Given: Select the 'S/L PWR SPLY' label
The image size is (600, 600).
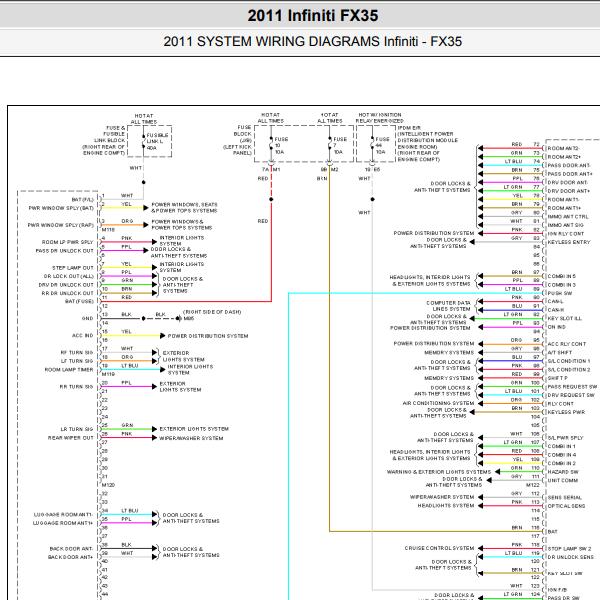Looking at the screenshot, I should tap(566, 438).
